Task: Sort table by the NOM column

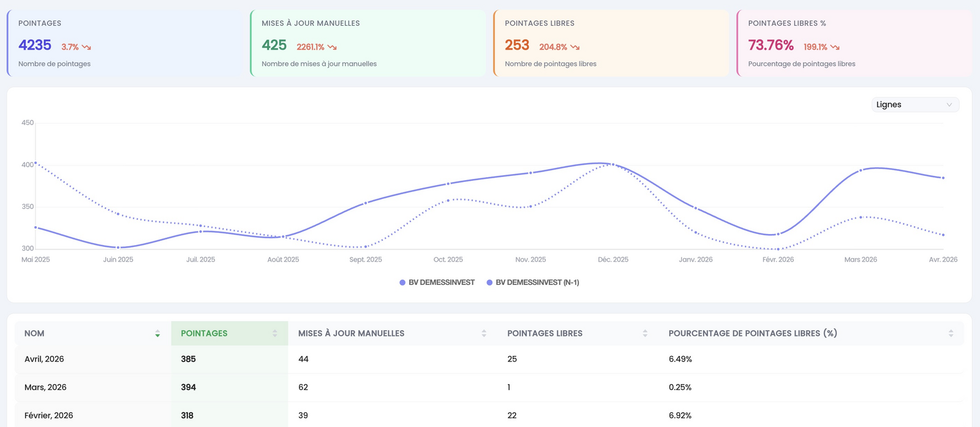Action: coord(157,334)
